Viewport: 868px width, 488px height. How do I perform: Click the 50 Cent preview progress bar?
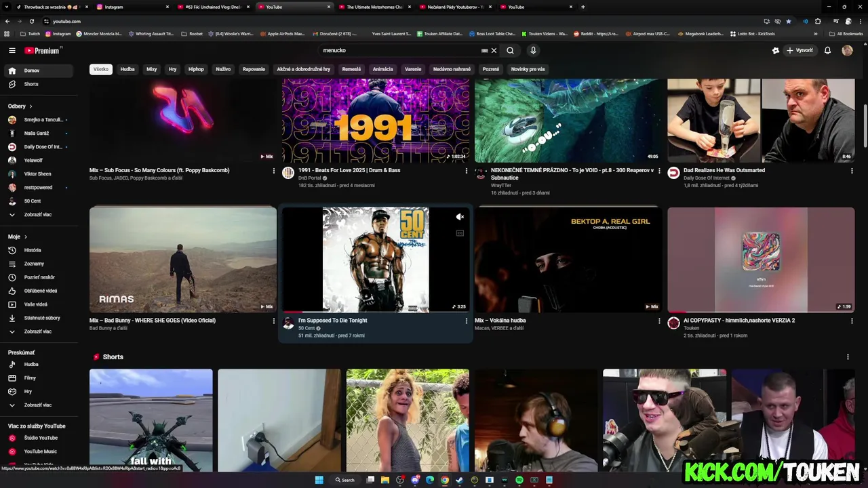(x=376, y=312)
